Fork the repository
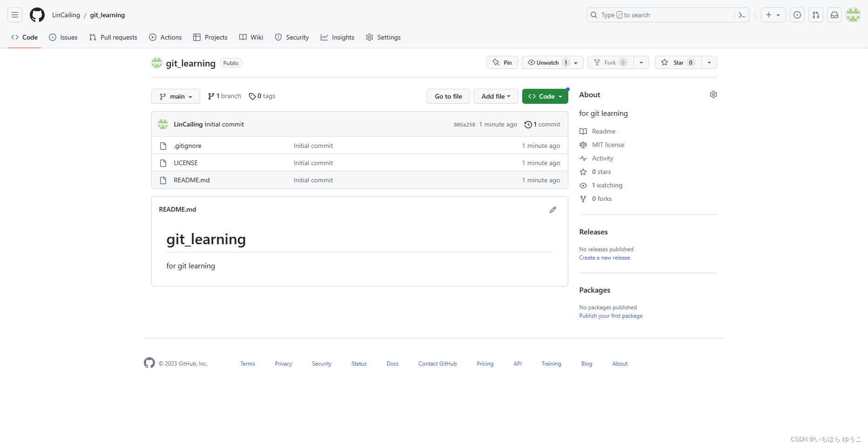The image size is (868, 447). coord(611,62)
